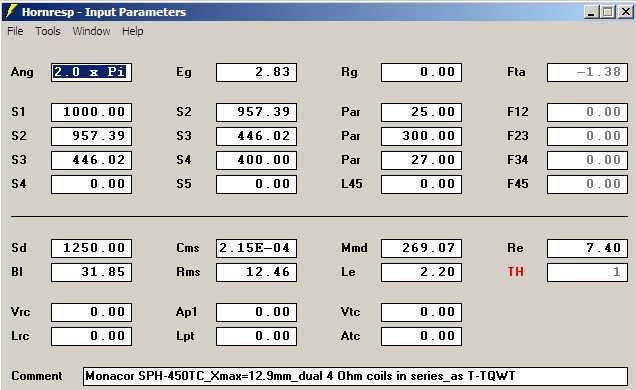Click the second-column S3 field 446.02

tap(256, 136)
